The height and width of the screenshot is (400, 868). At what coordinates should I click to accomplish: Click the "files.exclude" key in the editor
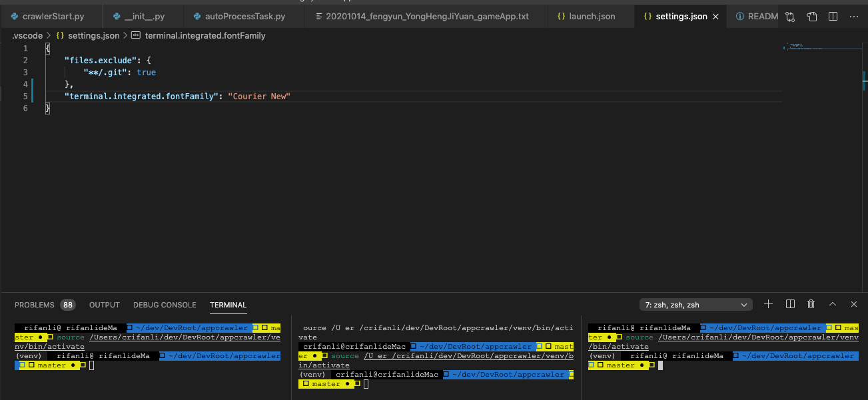click(x=100, y=61)
